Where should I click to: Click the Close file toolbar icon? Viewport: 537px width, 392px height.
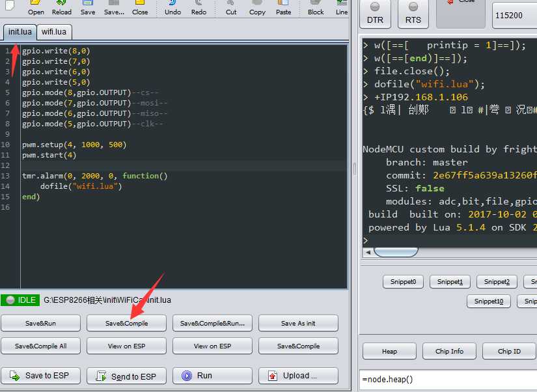[x=140, y=8]
